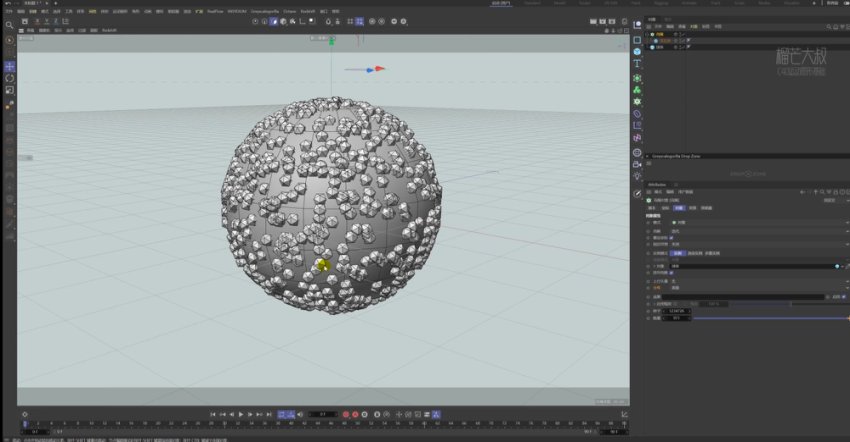
Task: Click the Camera icon in object palette
Action: 637,163
